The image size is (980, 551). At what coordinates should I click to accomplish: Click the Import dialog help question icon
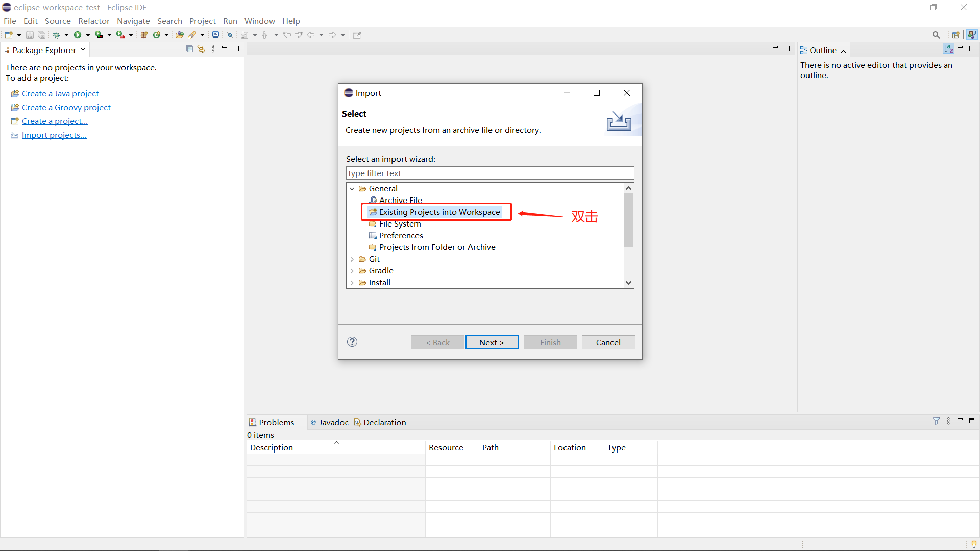point(352,342)
